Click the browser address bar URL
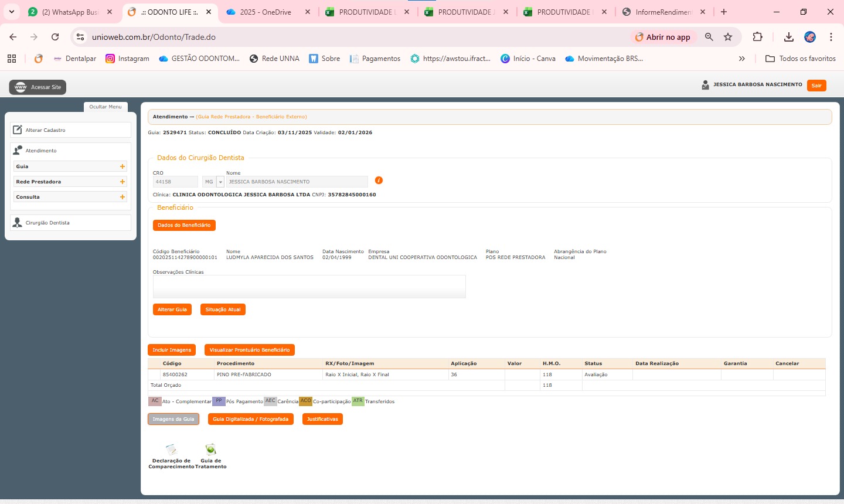This screenshot has width=844, height=504. pyautogui.click(x=154, y=37)
